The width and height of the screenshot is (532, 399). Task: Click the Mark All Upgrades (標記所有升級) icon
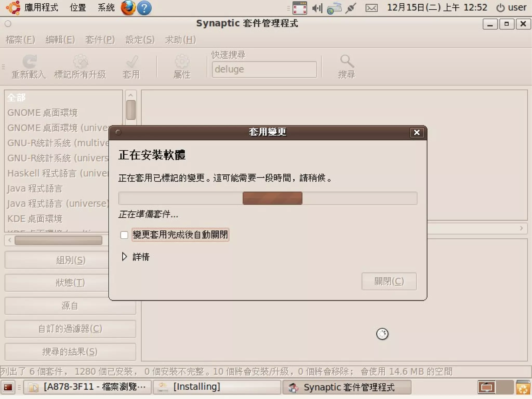coord(80,62)
